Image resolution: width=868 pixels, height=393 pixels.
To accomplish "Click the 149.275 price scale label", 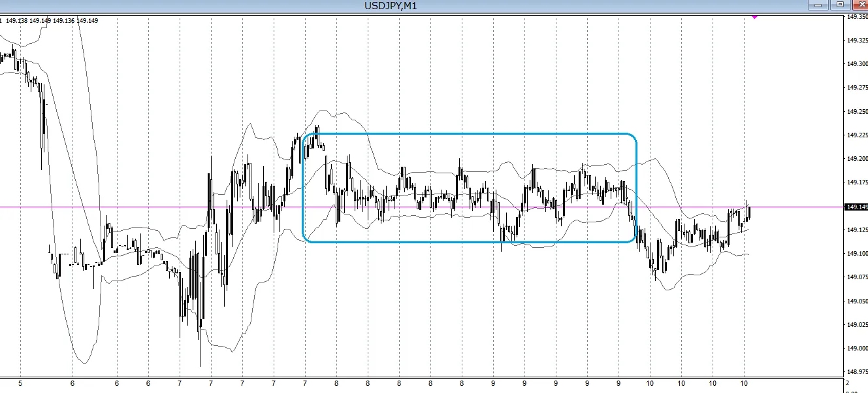I will tap(856, 88).
